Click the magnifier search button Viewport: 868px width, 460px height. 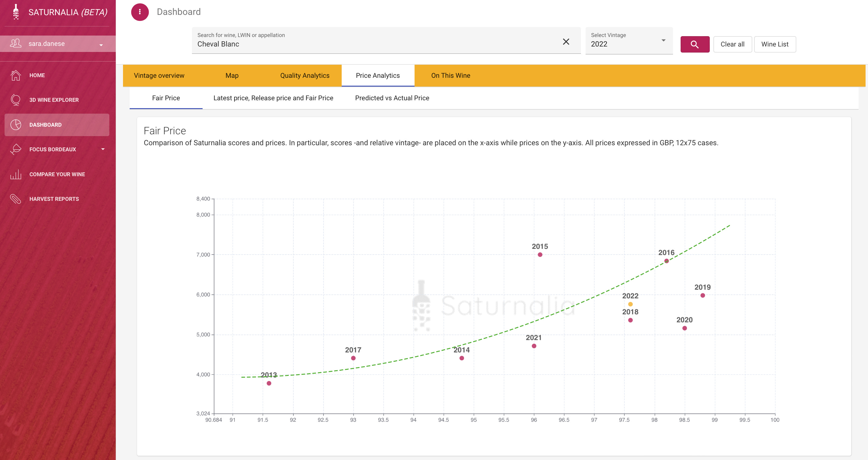point(695,44)
